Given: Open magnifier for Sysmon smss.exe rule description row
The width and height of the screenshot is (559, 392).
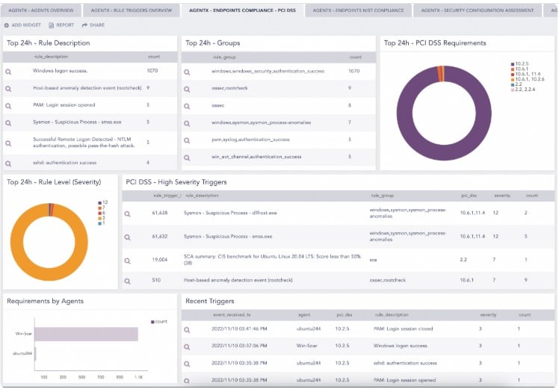Looking at the screenshot, I should [8, 123].
